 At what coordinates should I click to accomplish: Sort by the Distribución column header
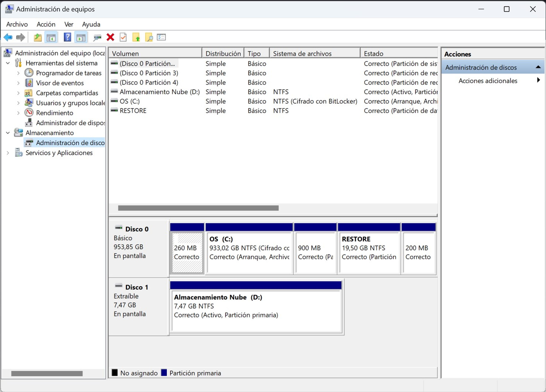(x=223, y=53)
